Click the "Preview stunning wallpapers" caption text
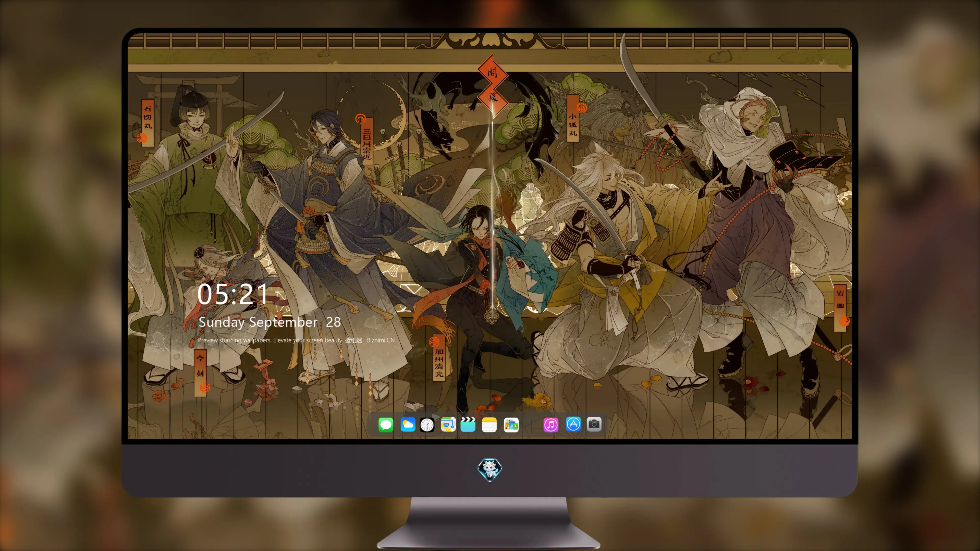The image size is (980, 551). tap(296, 340)
